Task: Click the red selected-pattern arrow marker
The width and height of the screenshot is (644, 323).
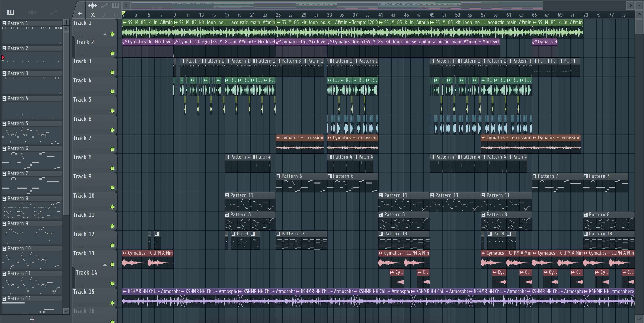Action: point(3,57)
